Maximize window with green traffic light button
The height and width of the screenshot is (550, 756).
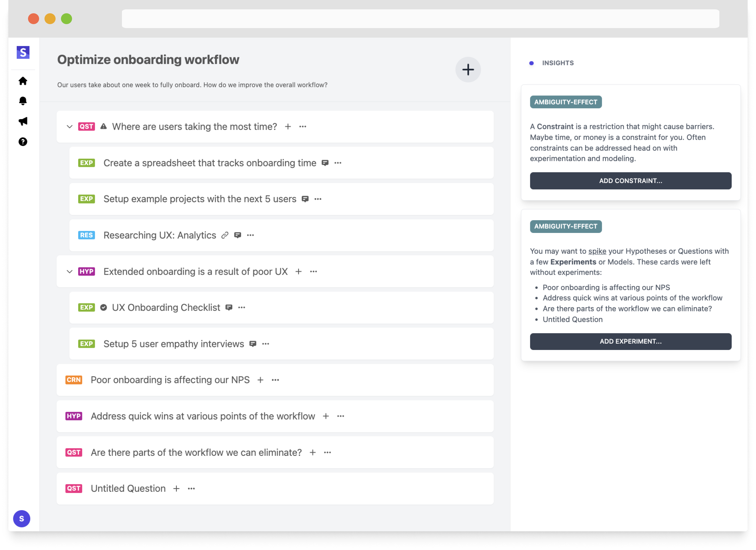point(67,19)
